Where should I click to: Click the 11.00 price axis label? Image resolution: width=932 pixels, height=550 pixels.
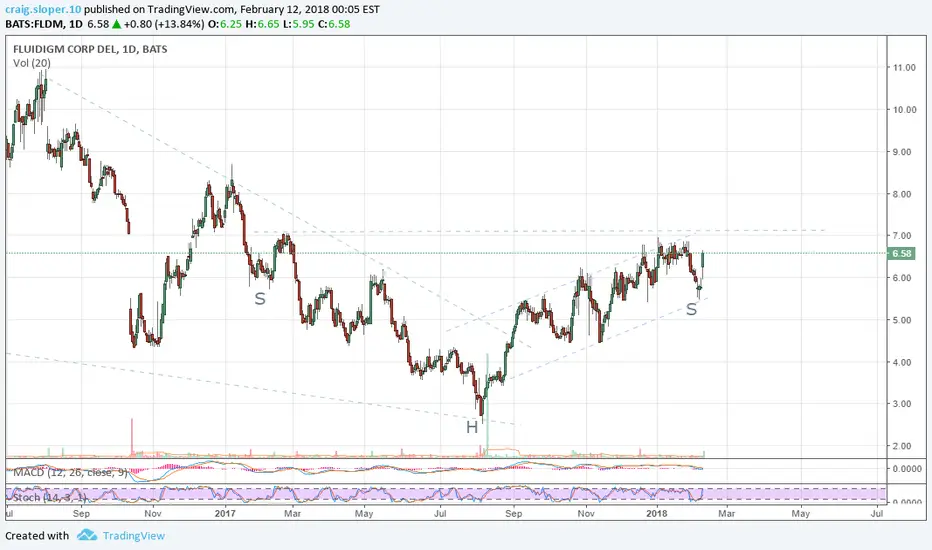905,68
